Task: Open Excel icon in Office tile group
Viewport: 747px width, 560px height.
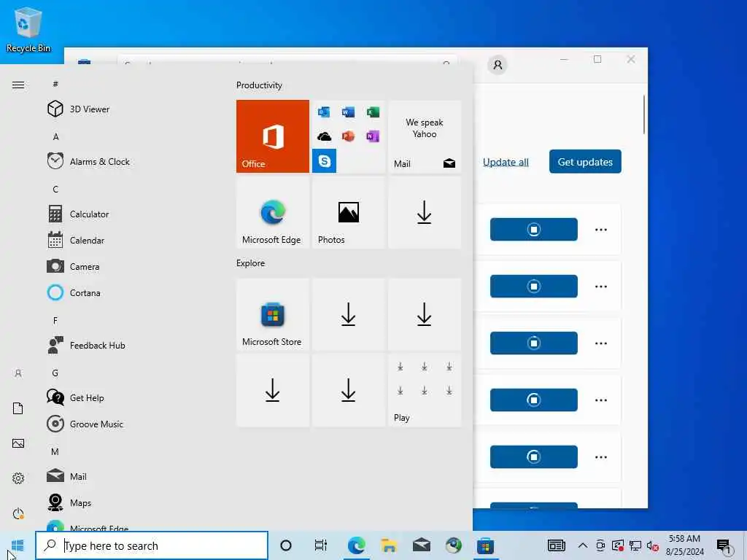Action: click(x=373, y=112)
